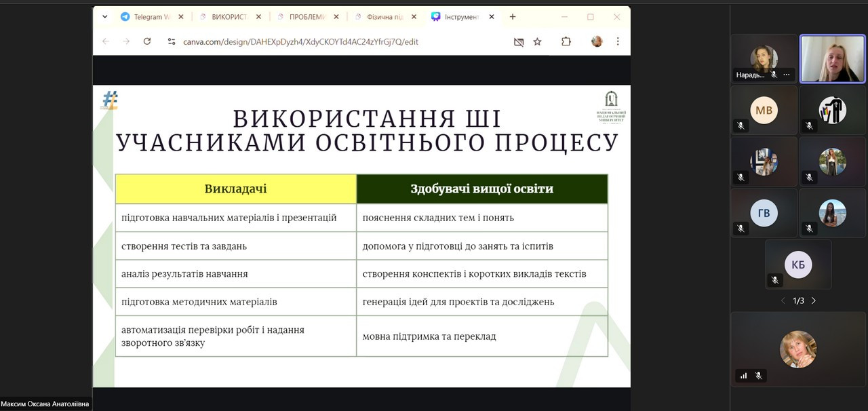Screen dimensions: 868x411
Task: Go to previous page of participants
Action: tap(783, 300)
